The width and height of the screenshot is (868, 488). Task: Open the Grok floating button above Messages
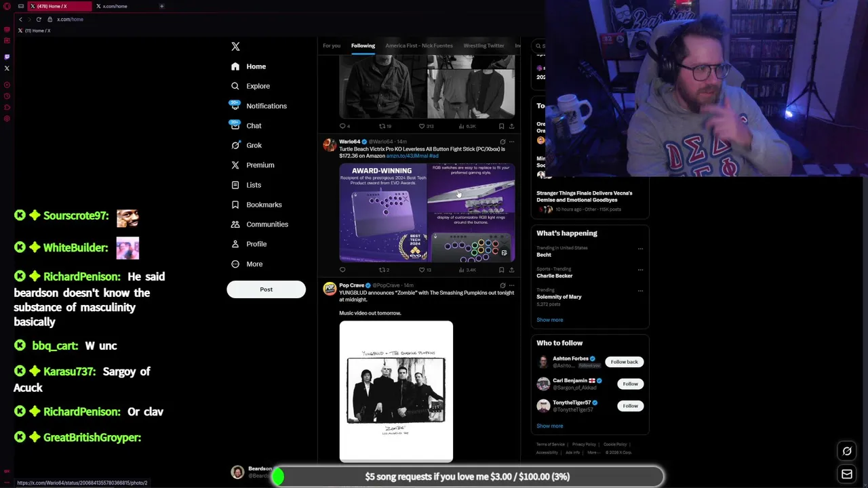click(847, 451)
